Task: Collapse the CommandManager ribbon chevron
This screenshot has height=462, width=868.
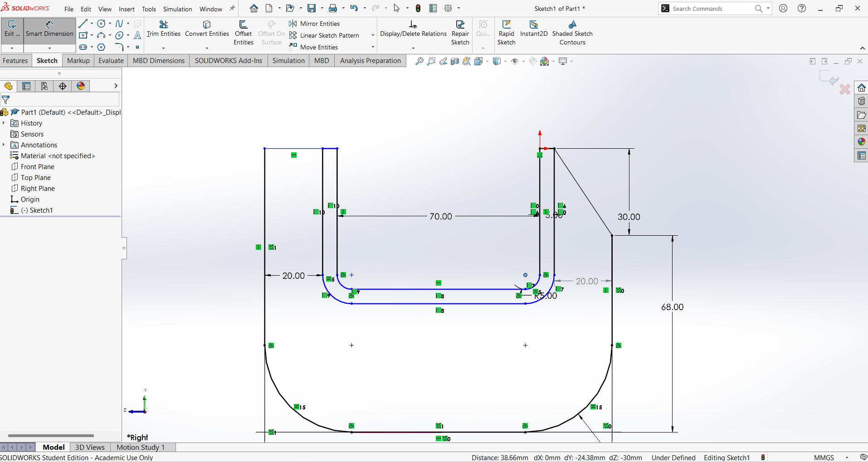Action: click(x=862, y=49)
